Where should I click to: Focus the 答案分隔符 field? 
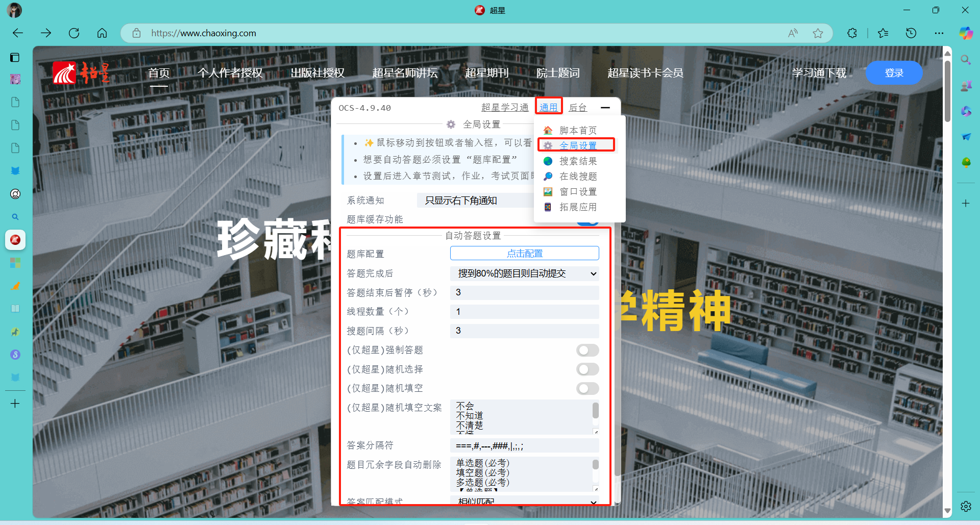pyautogui.click(x=525, y=446)
